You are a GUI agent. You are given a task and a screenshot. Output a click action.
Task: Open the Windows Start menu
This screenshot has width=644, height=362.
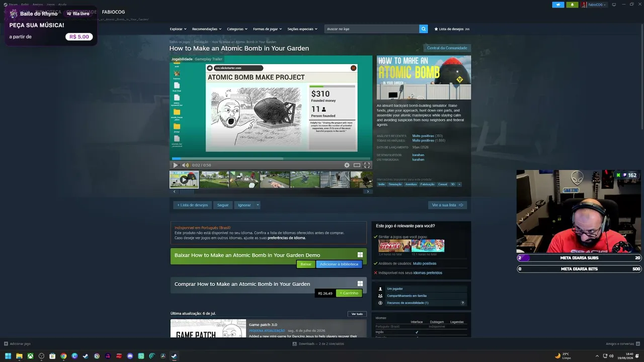[x=8, y=356]
